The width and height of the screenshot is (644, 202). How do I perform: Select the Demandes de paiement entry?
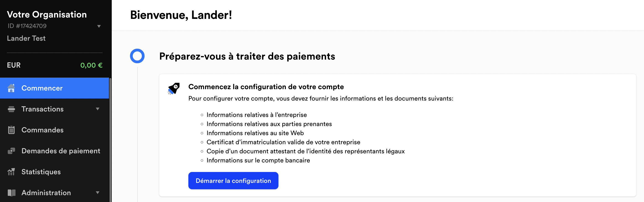[55, 151]
